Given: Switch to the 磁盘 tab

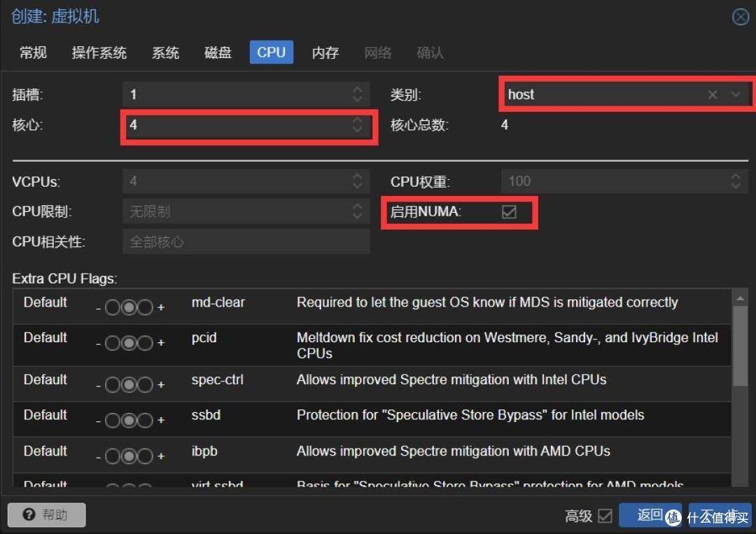Looking at the screenshot, I should [x=218, y=52].
